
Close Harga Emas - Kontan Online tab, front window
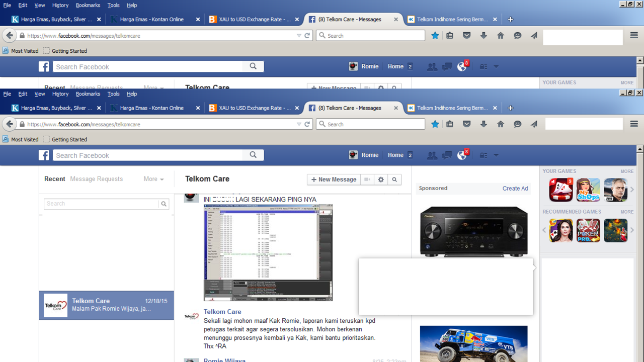pos(198,108)
